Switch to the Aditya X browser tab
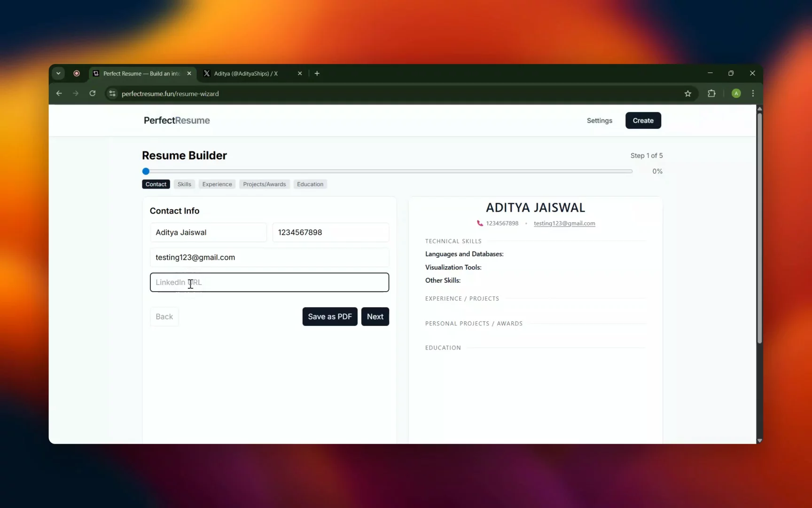Image resolution: width=812 pixels, height=508 pixels. 246,73
